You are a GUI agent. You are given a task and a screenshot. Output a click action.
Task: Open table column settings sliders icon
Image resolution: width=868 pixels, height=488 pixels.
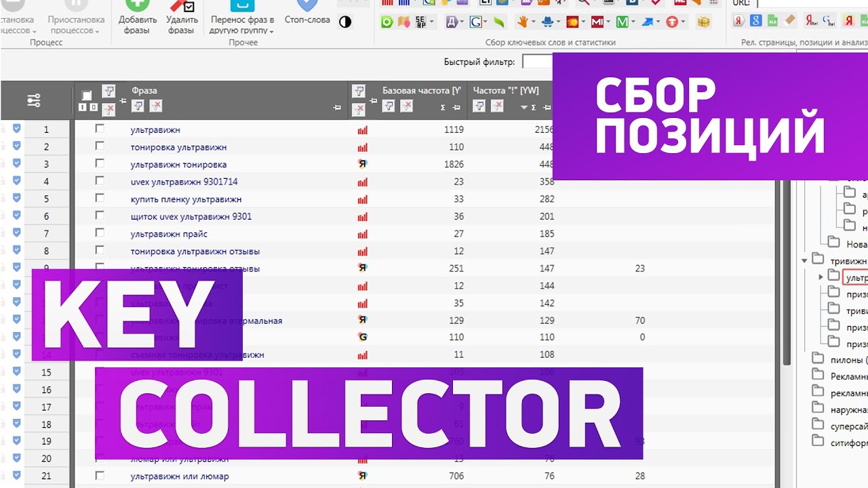tap(34, 101)
